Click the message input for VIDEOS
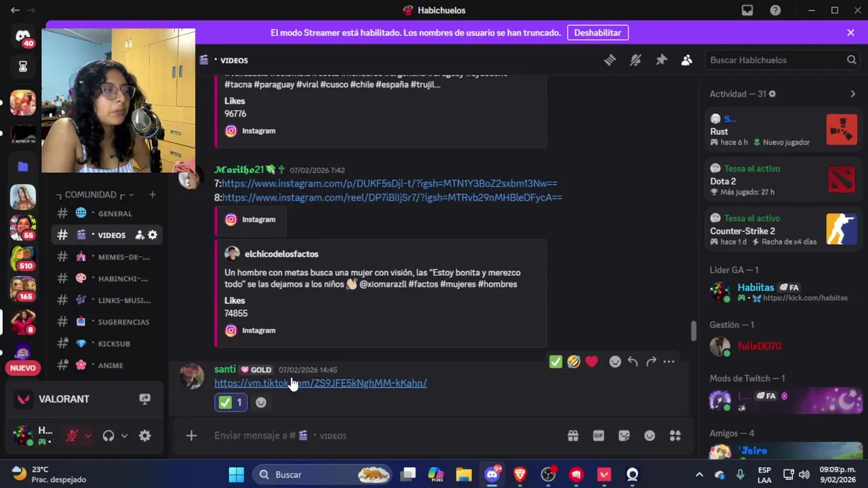 point(383,436)
